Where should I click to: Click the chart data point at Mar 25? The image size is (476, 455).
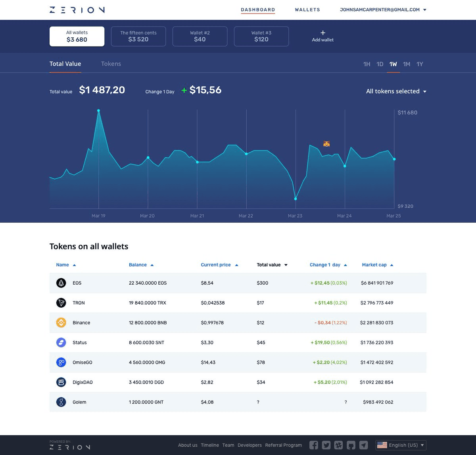coord(394,159)
